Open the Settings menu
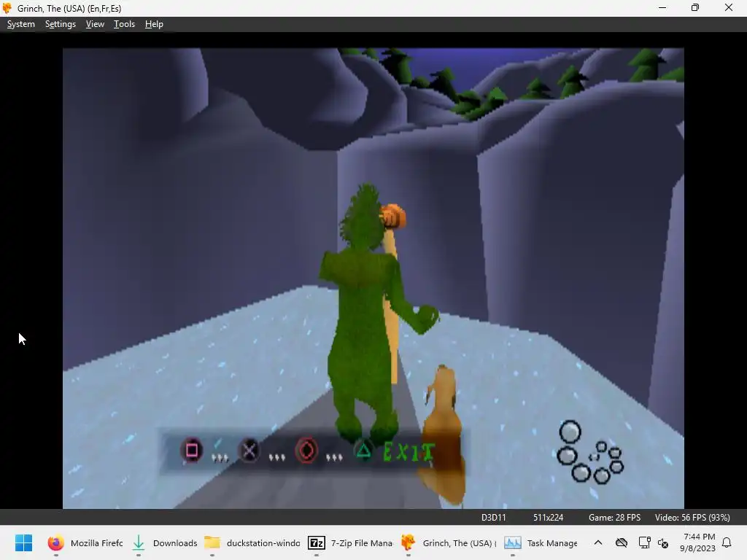This screenshot has width=747, height=560. coord(61,24)
